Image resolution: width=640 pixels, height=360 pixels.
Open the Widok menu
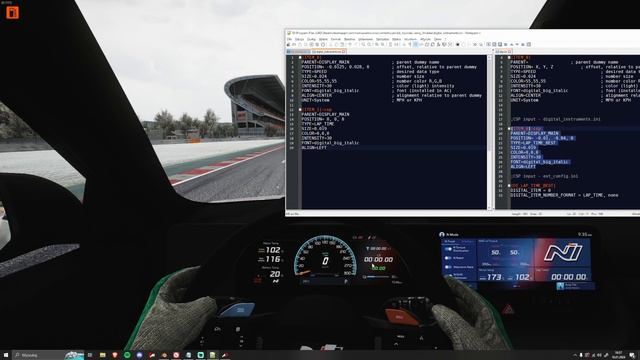pos(323,39)
